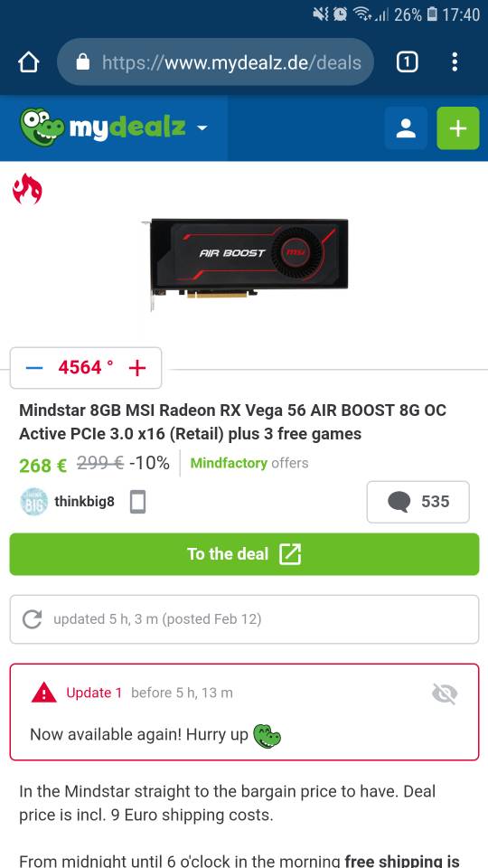
Task: Tap the red hot flame icon
Action: (27, 189)
